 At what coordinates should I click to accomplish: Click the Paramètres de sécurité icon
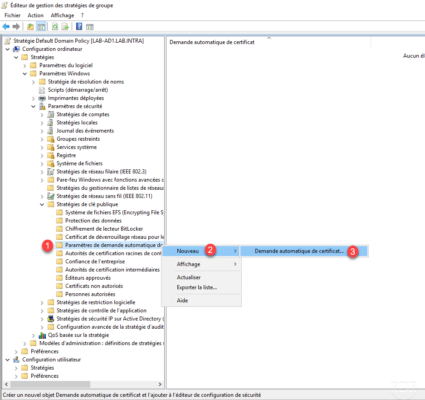click(x=42, y=106)
